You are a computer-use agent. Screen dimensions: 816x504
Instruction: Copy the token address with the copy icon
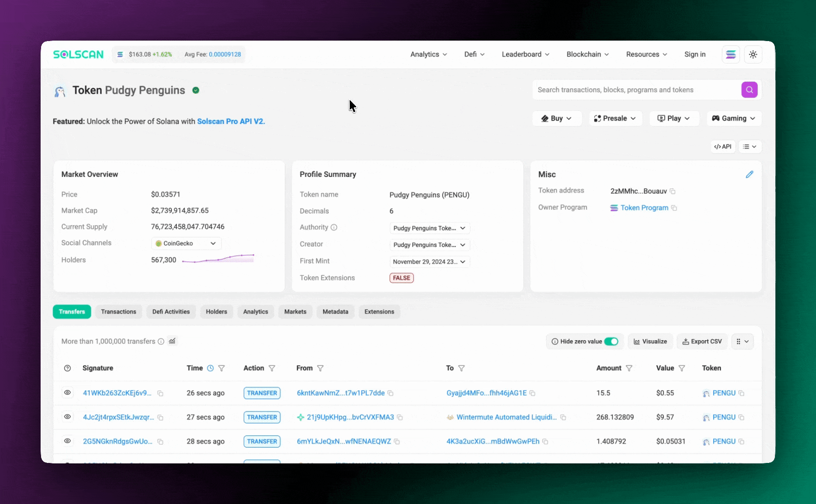click(x=672, y=191)
